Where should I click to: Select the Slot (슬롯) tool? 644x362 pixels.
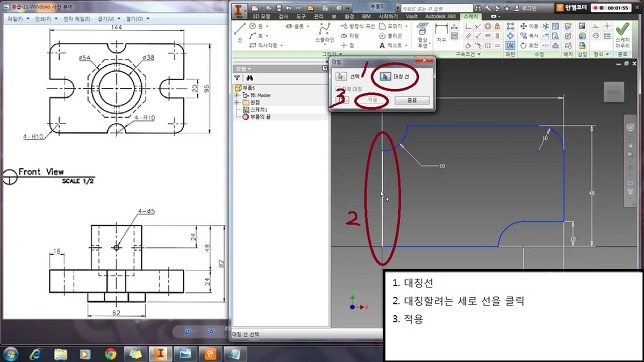click(294, 26)
